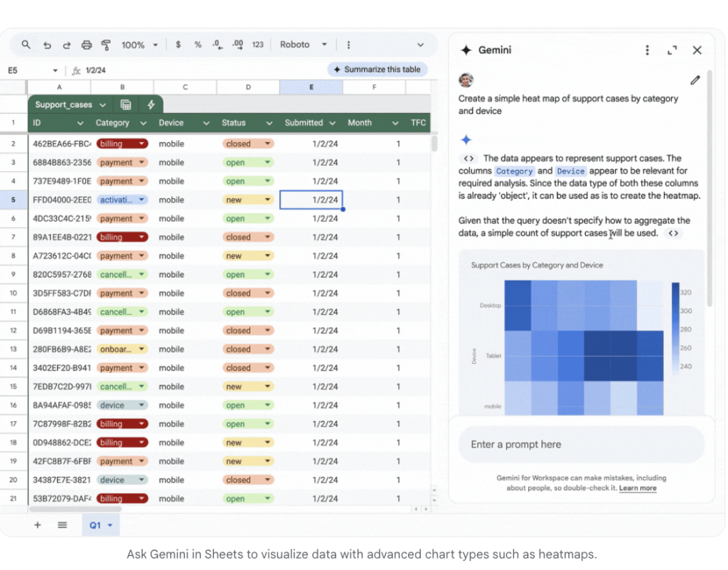
Task: Follow the Learn more link
Action: point(637,488)
